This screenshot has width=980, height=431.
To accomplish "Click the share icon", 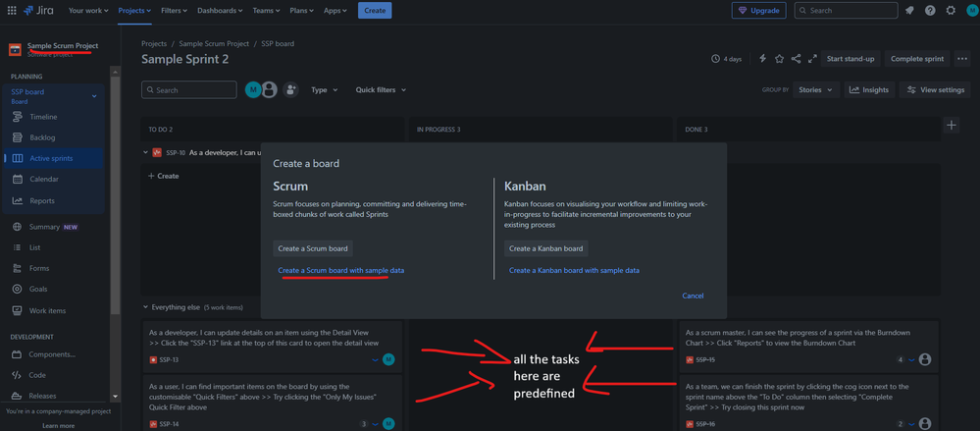I will point(796,58).
